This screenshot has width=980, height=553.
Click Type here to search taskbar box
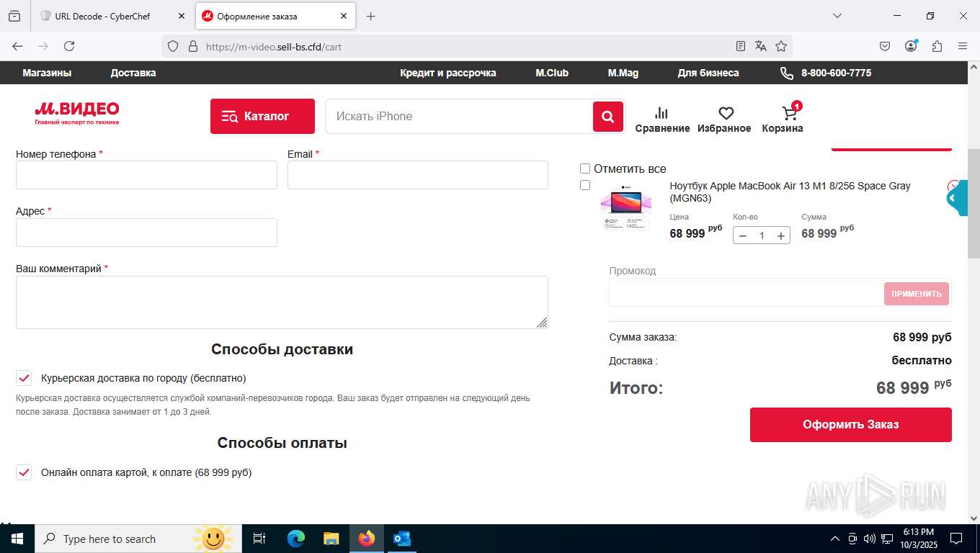pyautogui.click(x=138, y=539)
